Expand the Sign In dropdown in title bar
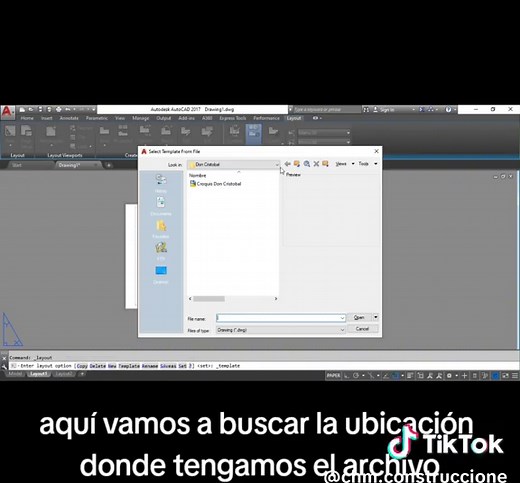This screenshot has width=520, height=483. 414,110
